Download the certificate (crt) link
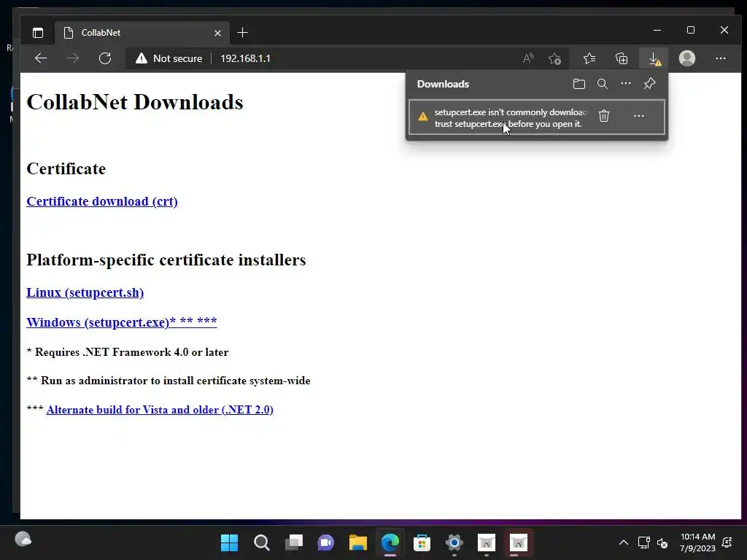 [x=102, y=201]
